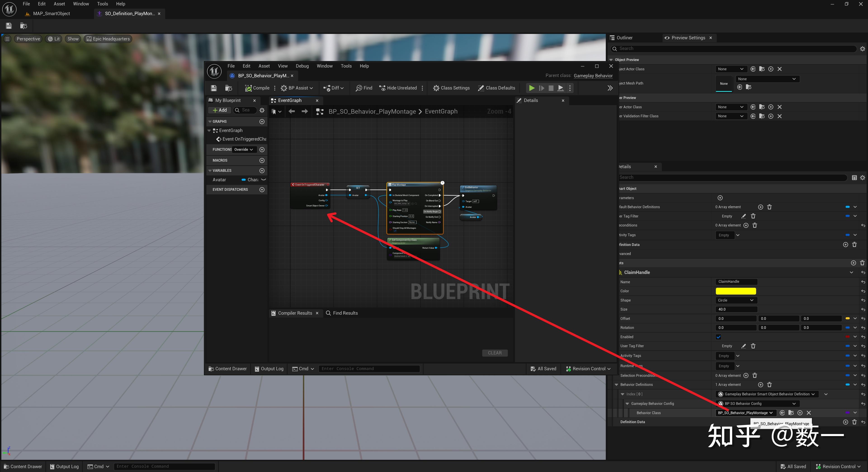
Task: Toggle Hide Unrelated nodes
Action: click(x=398, y=88)
